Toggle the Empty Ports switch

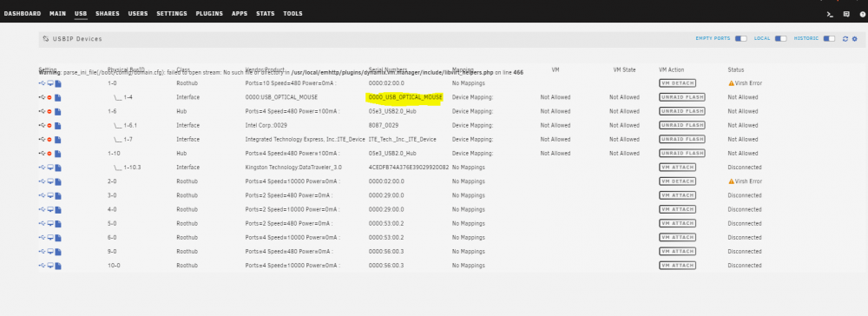coord(740,39)
